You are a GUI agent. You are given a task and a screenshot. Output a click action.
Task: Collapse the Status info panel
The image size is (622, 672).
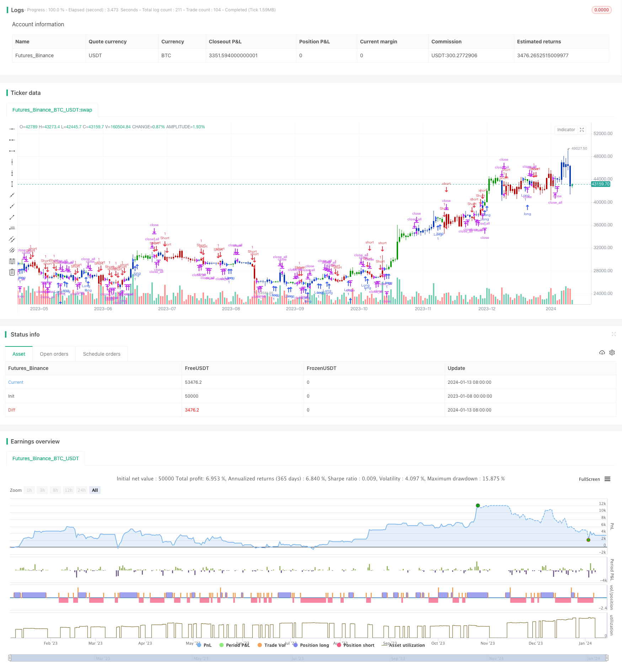pyautogui.click(x=613, y=334)
